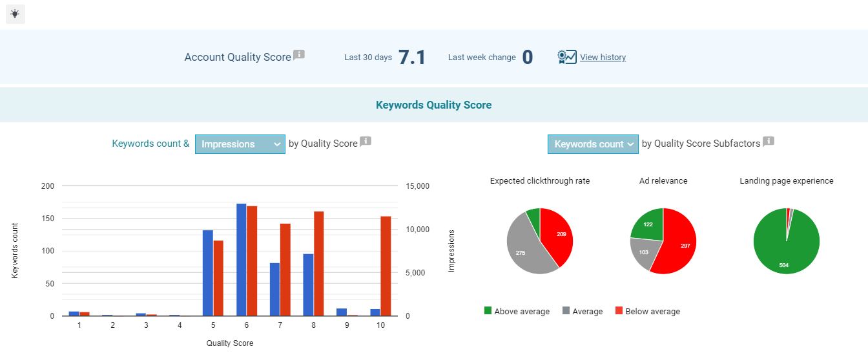Image resolution: width=868 pixels, height=355 pixels.
Task: Click the Keywords Quality Score section header
Action: 433,105
